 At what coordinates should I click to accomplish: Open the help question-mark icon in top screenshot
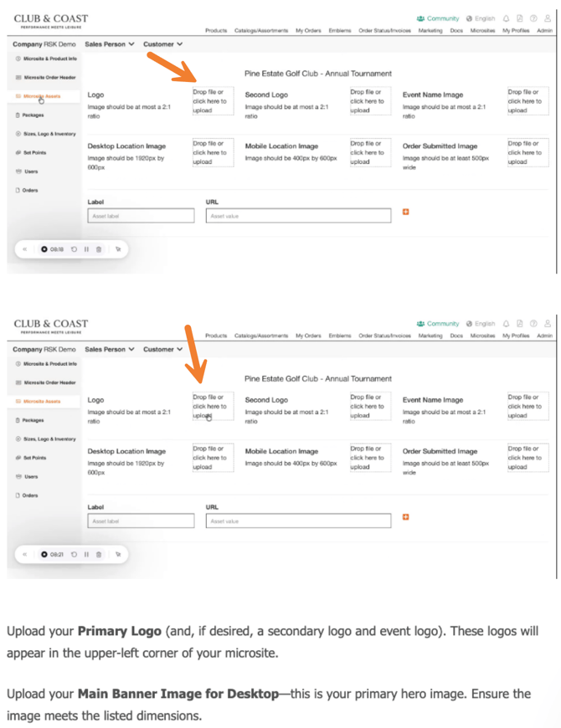(x=533, y=18)
